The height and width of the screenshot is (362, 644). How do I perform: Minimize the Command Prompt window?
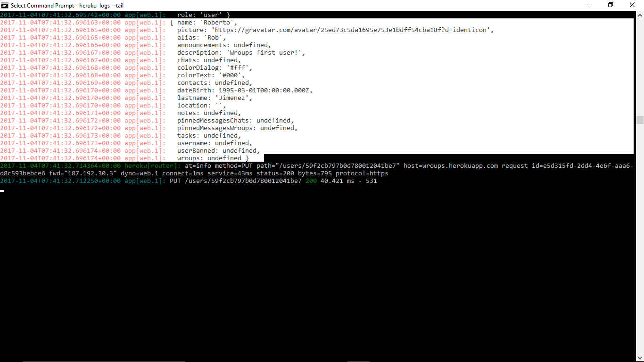tap(589, 5)
